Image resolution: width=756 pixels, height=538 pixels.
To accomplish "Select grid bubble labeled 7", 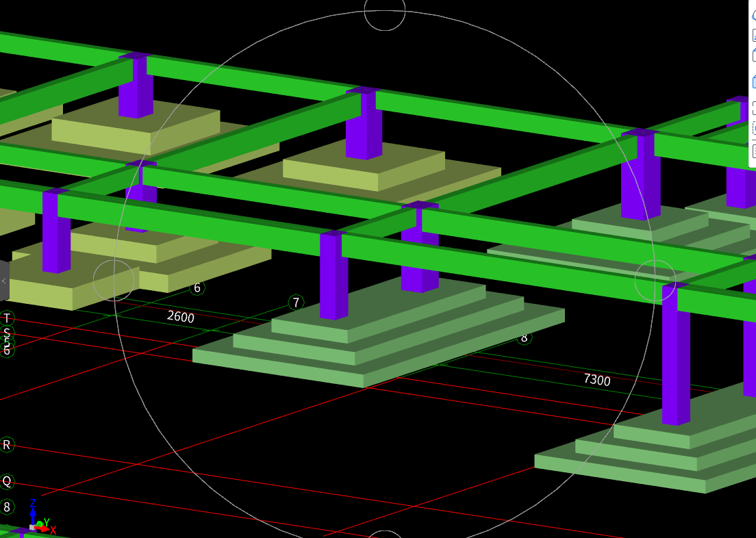I will tap(296, 303).
